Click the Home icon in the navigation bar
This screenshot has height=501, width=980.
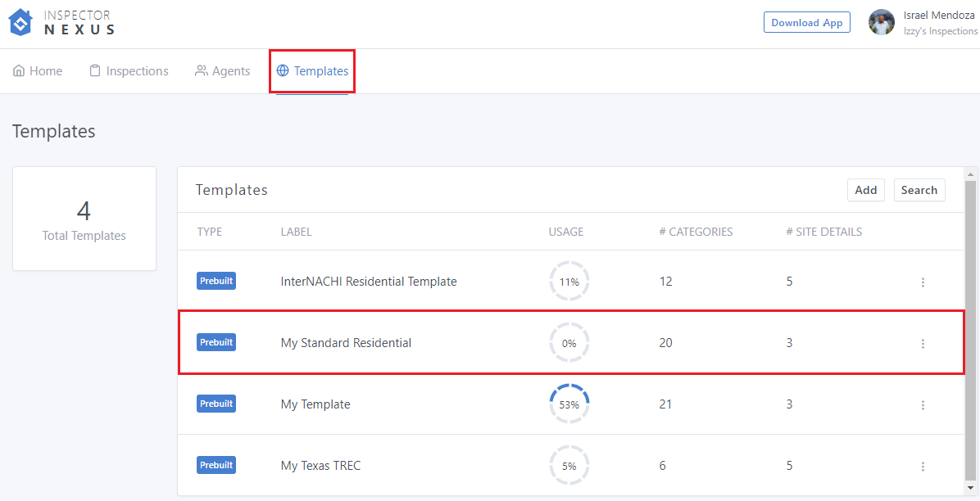pos(19,71)
